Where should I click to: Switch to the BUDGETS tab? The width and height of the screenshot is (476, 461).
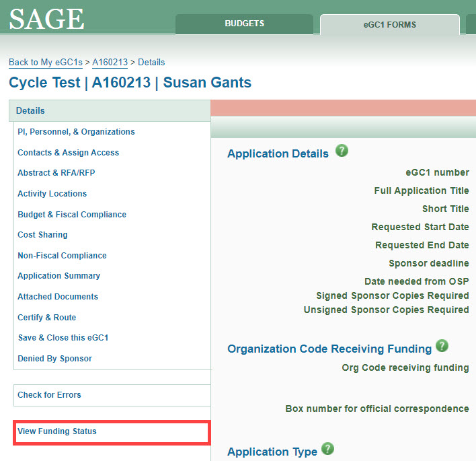(x=244, y=24)
